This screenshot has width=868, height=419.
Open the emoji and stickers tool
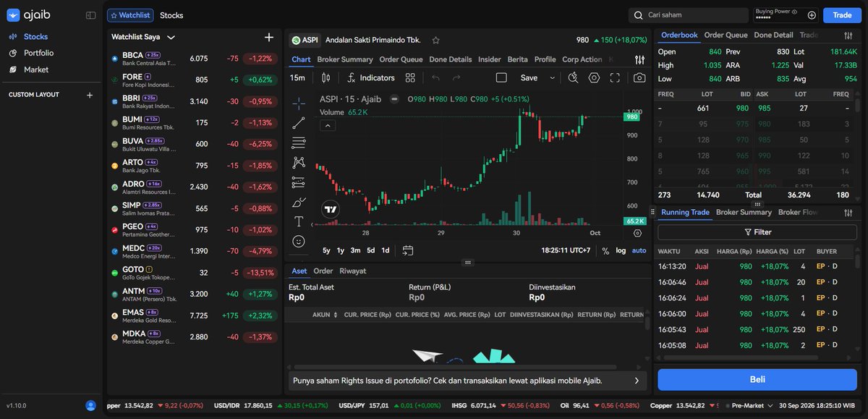(299, 241)
